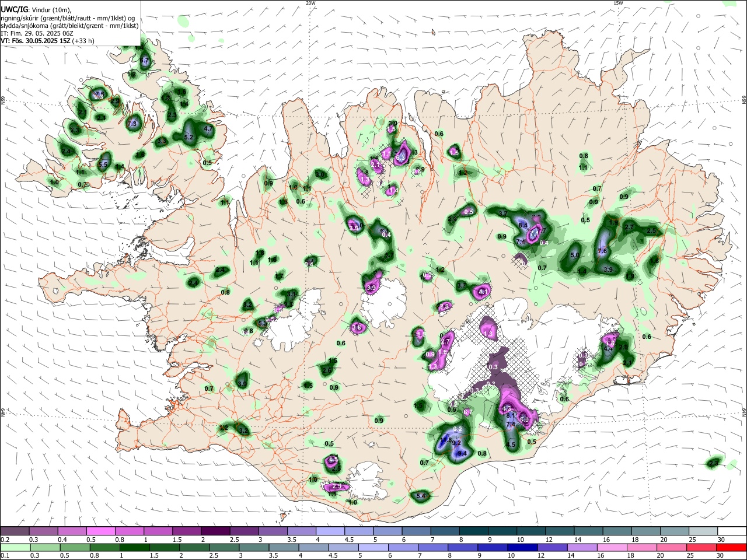Viewport: 747px width, 560px height.
Task: Click the 8.1 precipitation value
Action: pyautogui.click(x=511, y=415)
